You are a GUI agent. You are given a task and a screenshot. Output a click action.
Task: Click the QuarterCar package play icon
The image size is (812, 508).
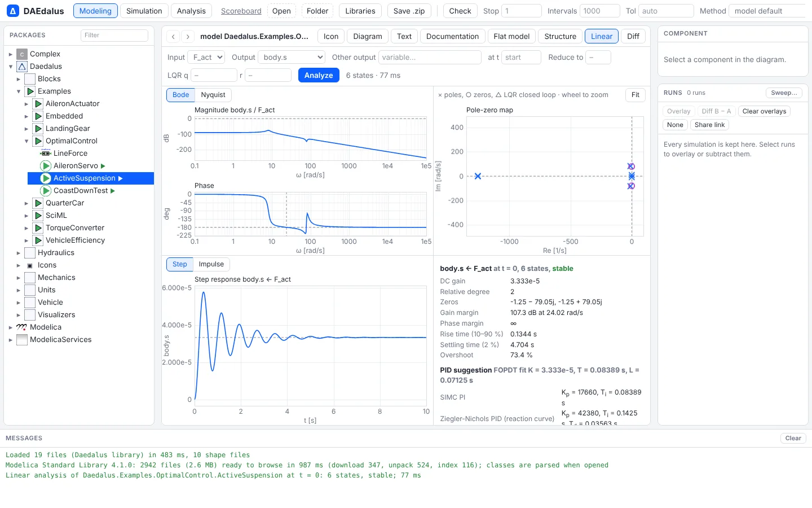38,203
